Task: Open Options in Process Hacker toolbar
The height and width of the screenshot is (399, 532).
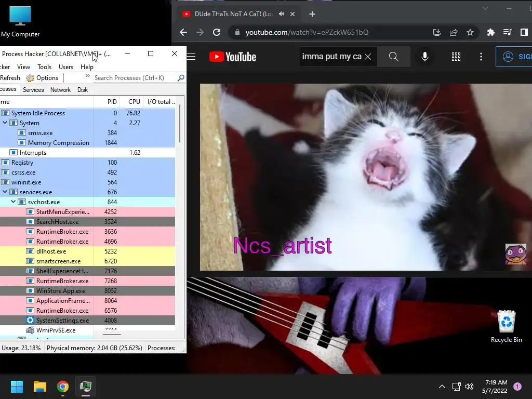Action: coord(42,78)
